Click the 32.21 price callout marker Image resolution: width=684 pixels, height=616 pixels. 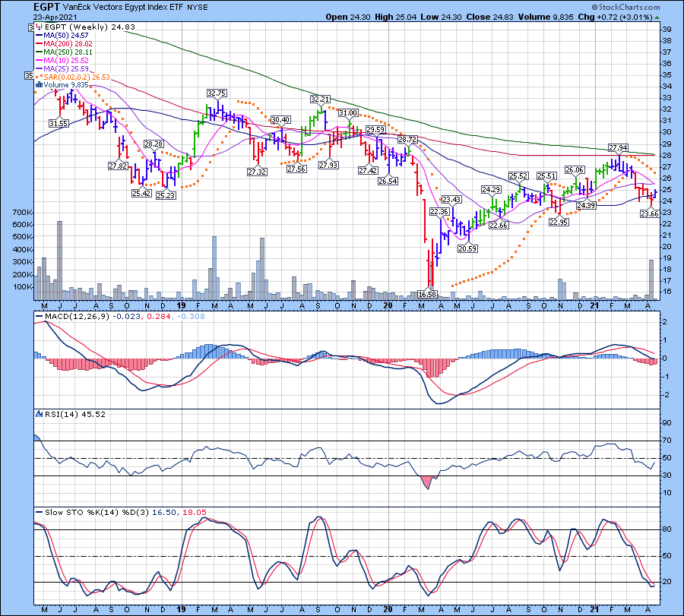[321, 99]
